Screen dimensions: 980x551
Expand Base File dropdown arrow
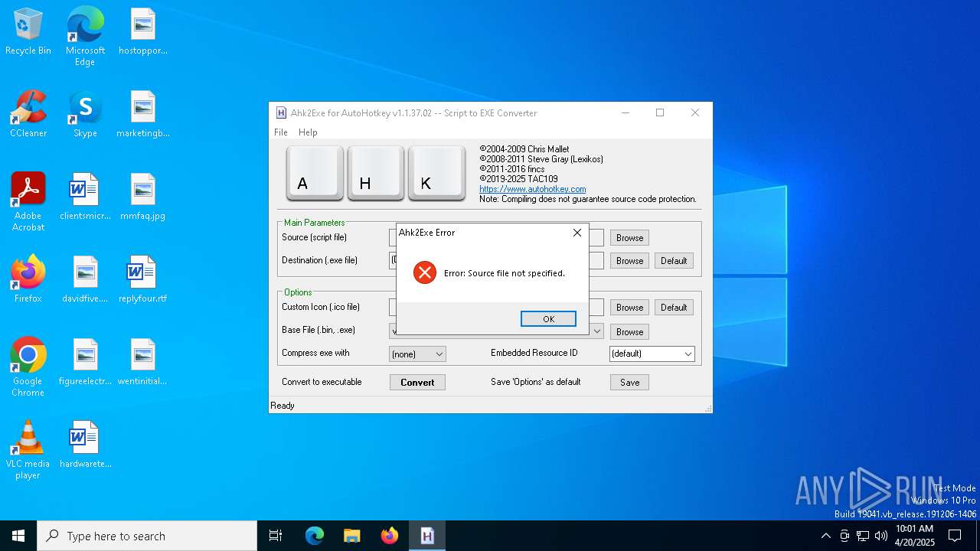click(x=597, y=331)
